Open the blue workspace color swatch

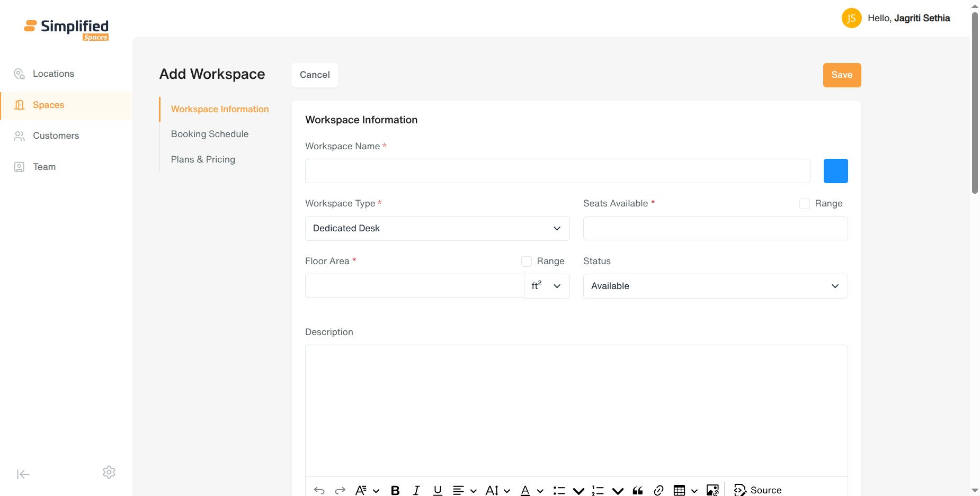(x=836, y=171)
